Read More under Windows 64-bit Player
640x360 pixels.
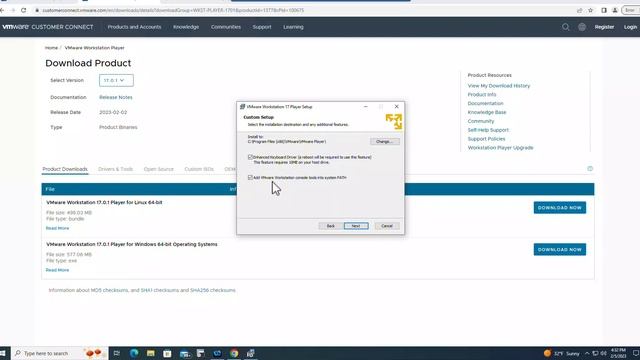click(57, 270)
